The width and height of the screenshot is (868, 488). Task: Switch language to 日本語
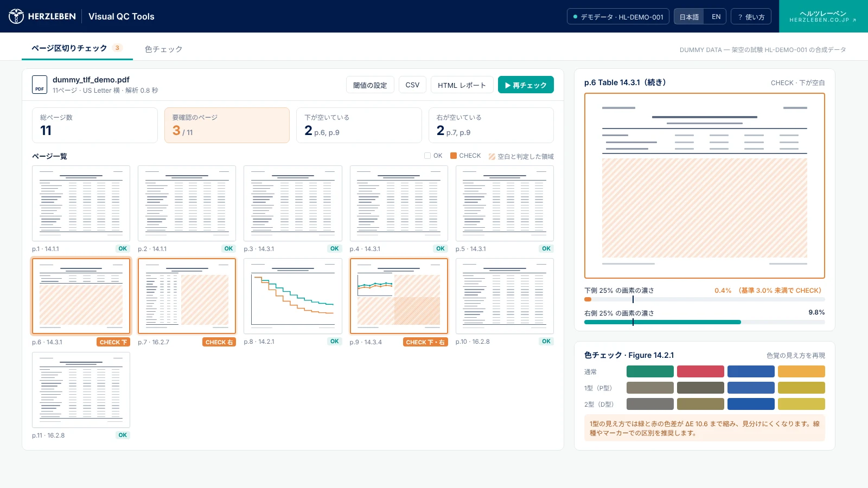[x=689, y=17]
